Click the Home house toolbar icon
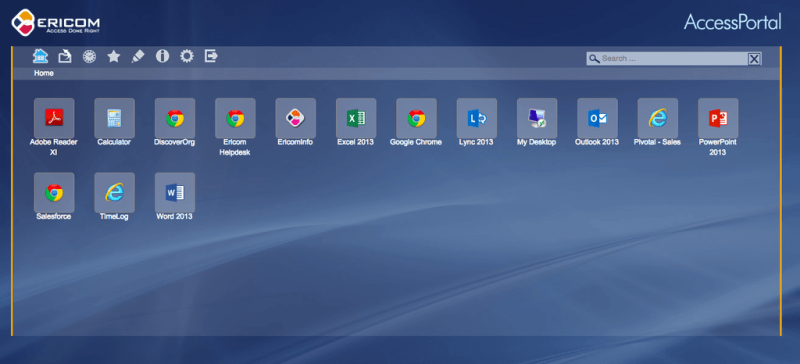Image resolution: width=800 pixels, height=364 pixels. coord(40,56)
